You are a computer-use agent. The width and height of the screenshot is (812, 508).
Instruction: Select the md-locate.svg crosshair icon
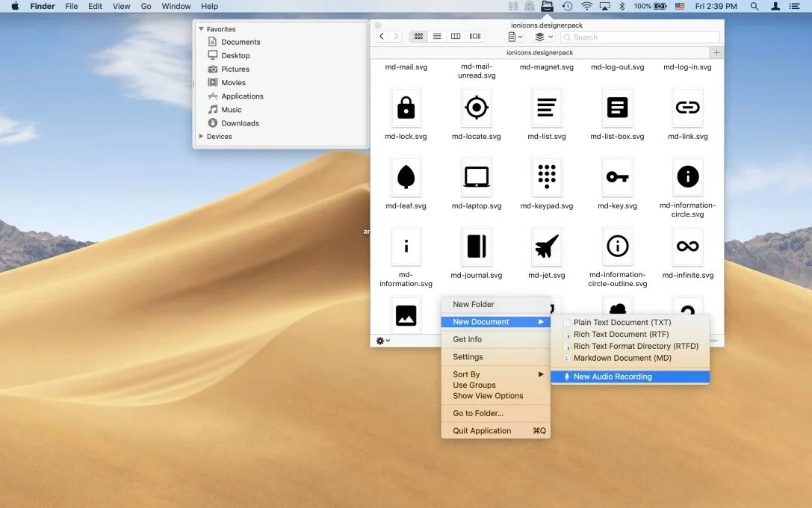click(477, 108)
